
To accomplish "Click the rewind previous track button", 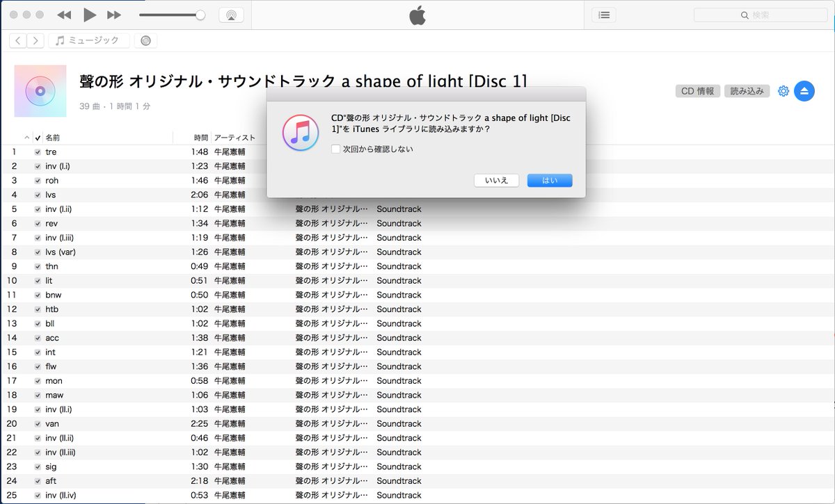I will (x=64, y=15).
